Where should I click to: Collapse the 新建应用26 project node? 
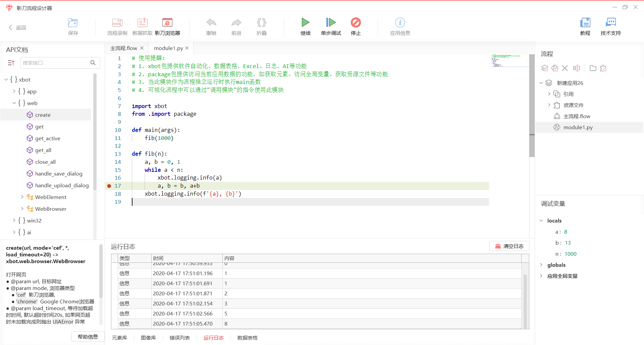[541, 83]
